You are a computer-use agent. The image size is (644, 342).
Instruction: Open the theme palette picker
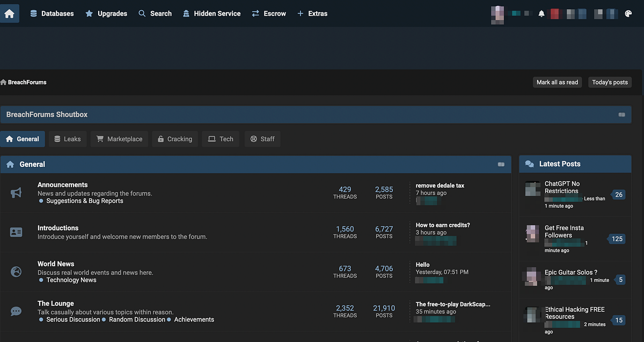(628, 13)
